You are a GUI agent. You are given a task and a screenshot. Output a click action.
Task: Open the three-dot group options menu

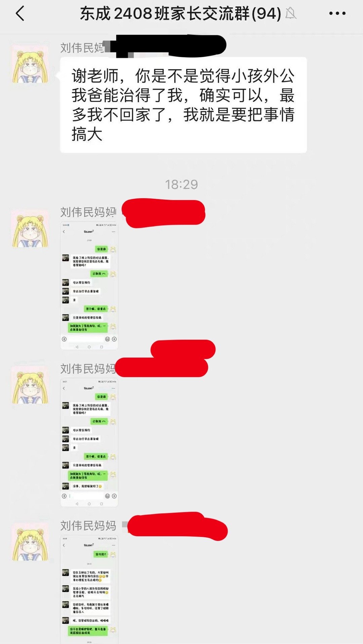point(337,13)
